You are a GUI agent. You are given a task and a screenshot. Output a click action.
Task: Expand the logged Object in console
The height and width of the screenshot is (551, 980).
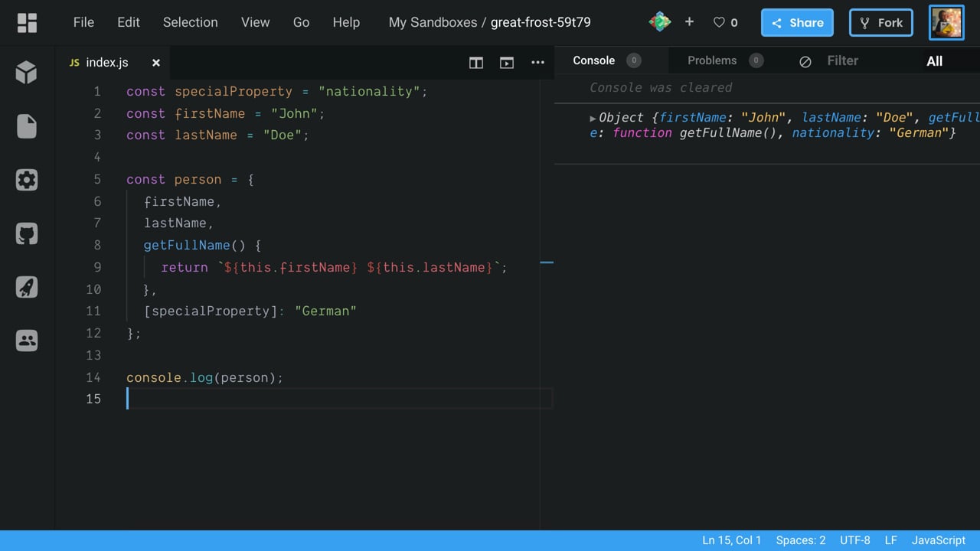tap(593, 118)
